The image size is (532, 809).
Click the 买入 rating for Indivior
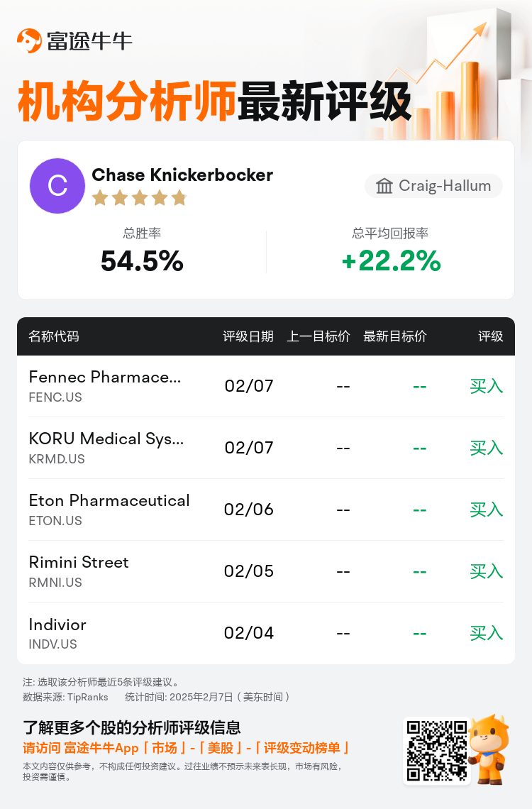(x=486, y=633)
